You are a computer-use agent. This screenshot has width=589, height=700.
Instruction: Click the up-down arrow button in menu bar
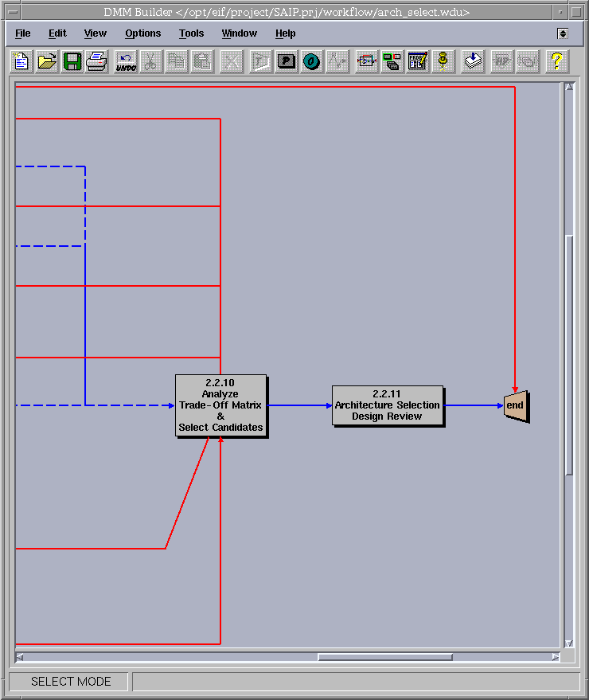click(563, 33)
